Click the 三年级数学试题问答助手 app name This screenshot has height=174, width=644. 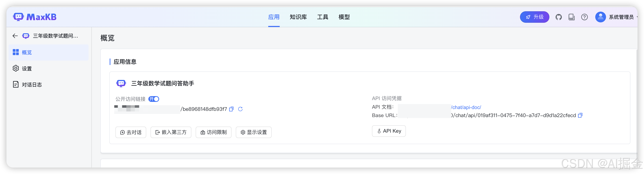(x=163, y=83)
